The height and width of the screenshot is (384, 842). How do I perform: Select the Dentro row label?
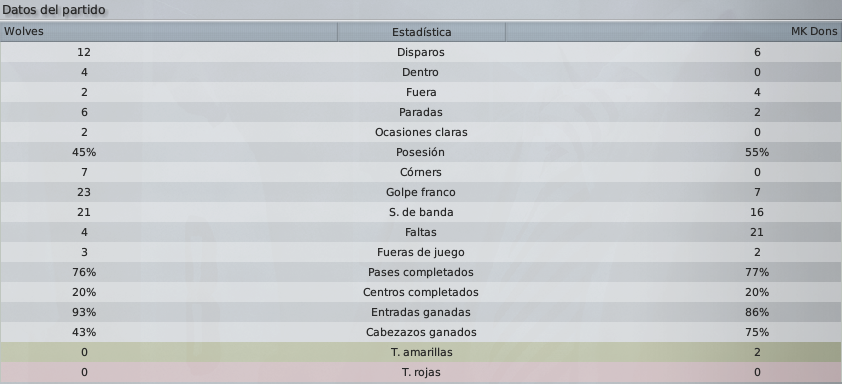tap(420, 72)
